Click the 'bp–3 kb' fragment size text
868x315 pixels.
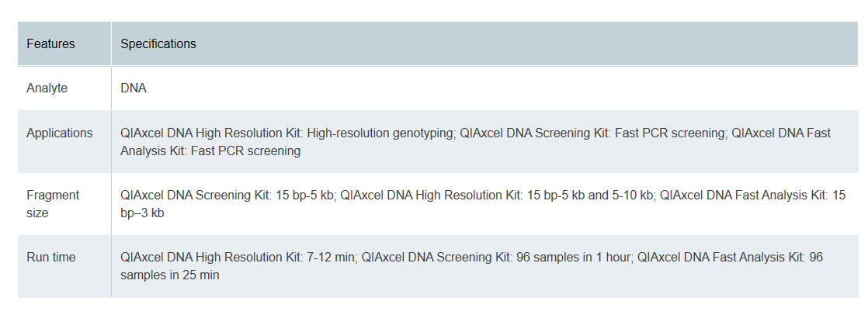click(x=142, y=213)
